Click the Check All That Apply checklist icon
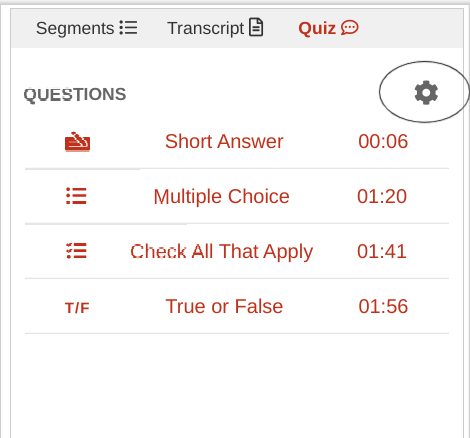 pos(76,251)
